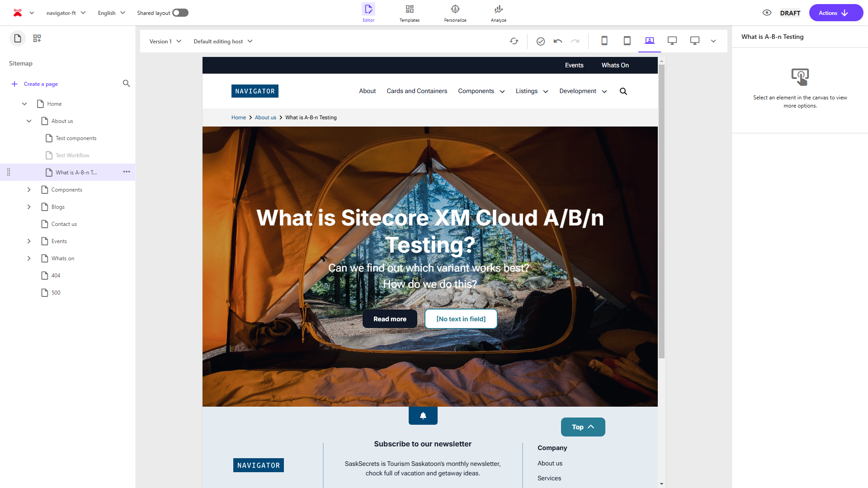Click the NAVIGATOR logo in header
Screen dimensions: 868x488
(255, 91)
